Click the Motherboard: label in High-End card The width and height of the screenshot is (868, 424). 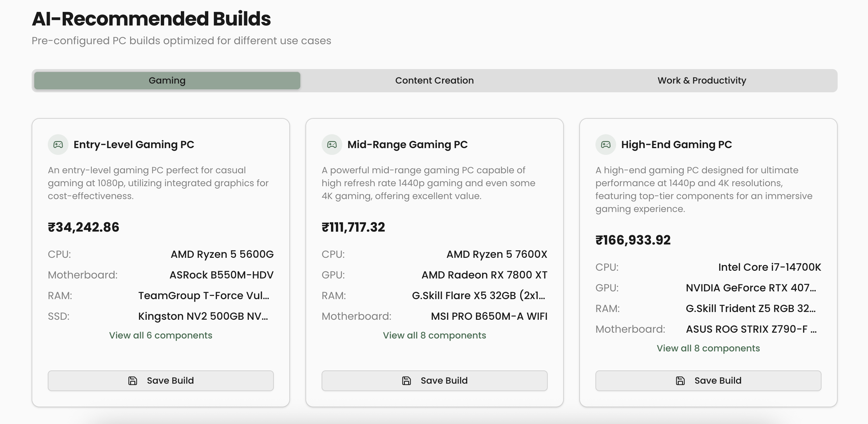click(630, 329)
